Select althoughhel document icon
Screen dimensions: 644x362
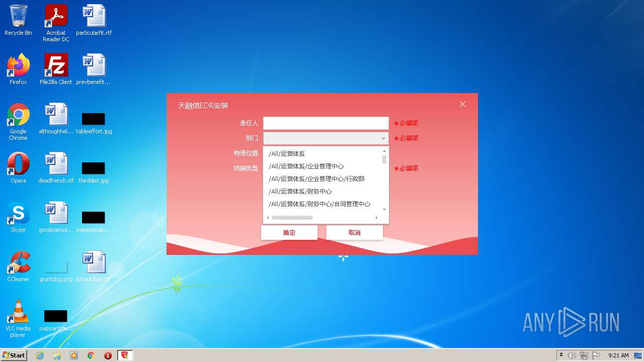tap(56, 119)
